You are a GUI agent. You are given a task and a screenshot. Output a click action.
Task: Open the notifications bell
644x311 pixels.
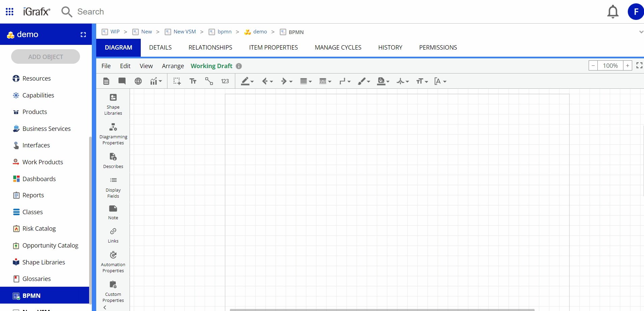pyautogui.click(x=613, y=11)
